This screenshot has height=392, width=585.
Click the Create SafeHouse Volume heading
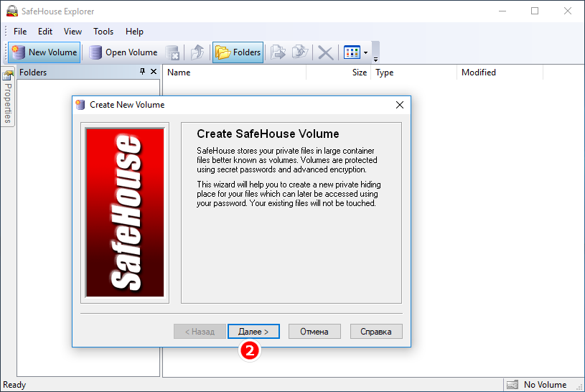pos(268,134)
